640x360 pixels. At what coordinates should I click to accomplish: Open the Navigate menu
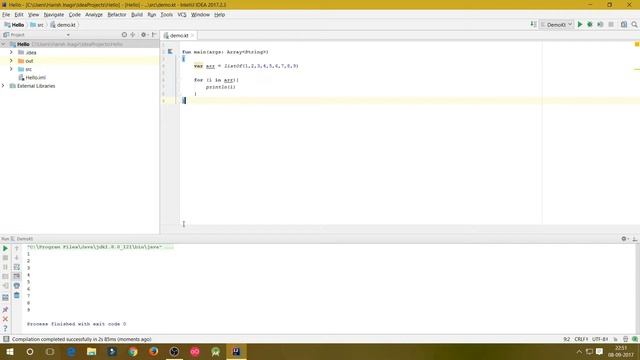(x=54, y=15)
